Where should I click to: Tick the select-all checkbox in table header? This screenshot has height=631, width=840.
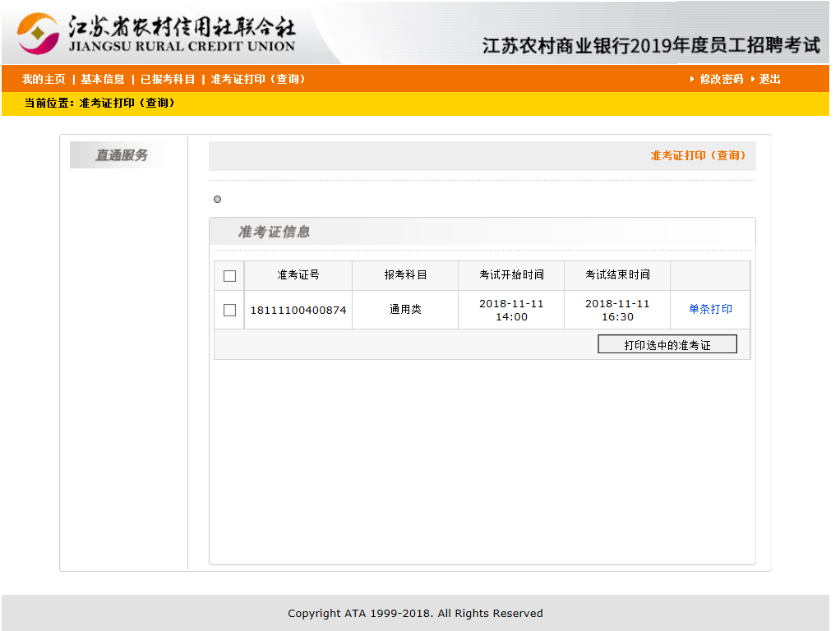coord(229,276)
